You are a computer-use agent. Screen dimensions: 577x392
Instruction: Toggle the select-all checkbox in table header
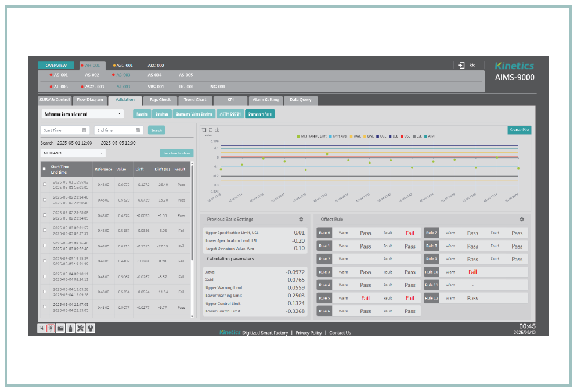(44, 169)
